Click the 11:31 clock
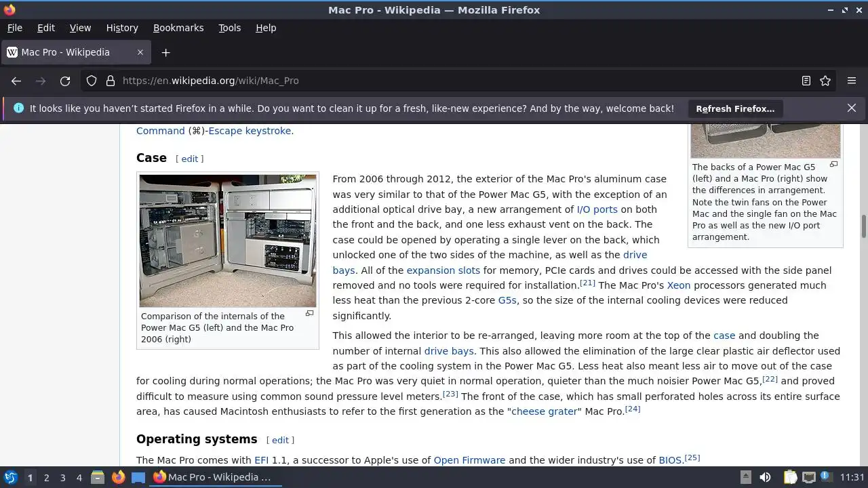868x488 pixels. point(852,477)
